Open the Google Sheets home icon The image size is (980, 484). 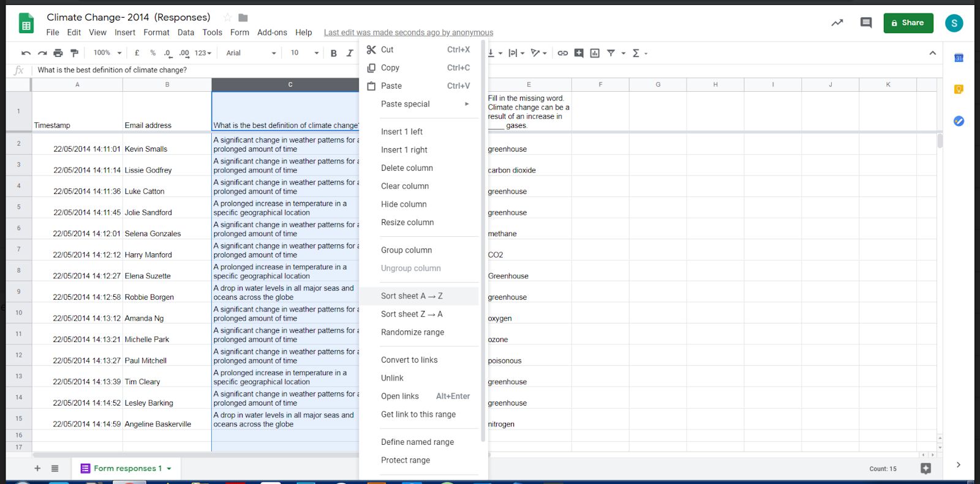coord(26,24)
